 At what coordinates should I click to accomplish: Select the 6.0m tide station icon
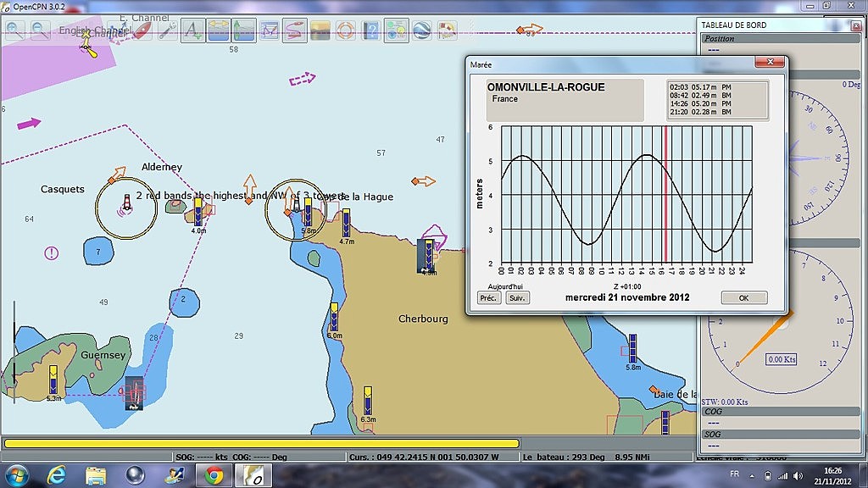click(x=334, y=317)
